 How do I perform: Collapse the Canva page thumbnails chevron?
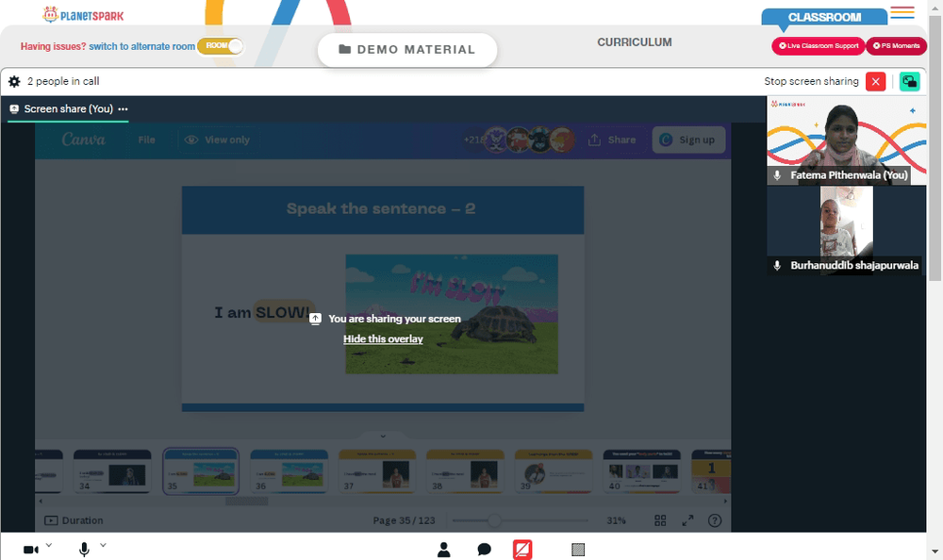point(383,436)
